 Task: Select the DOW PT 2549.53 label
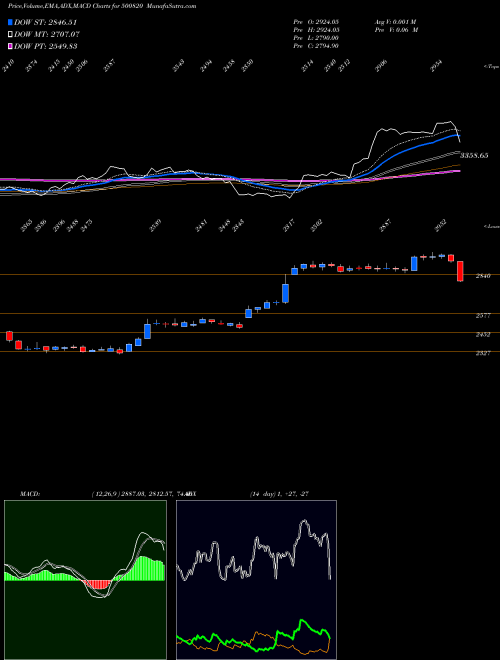(45, 46)
